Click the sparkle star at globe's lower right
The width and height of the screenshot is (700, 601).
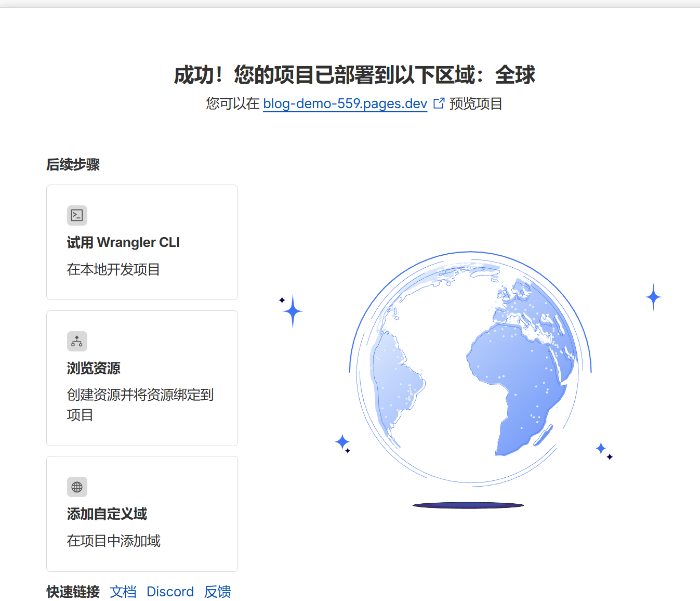(x=601, y=448)
